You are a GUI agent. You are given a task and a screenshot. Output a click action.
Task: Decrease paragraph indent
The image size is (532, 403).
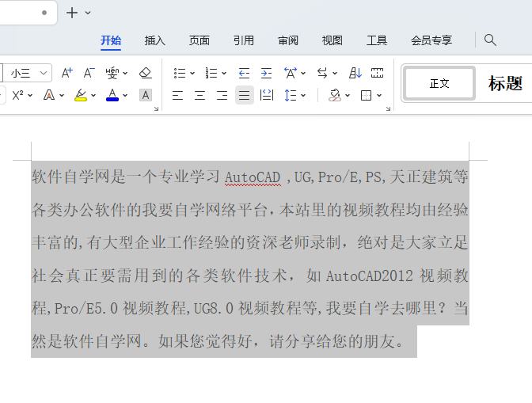click(244, 73)
